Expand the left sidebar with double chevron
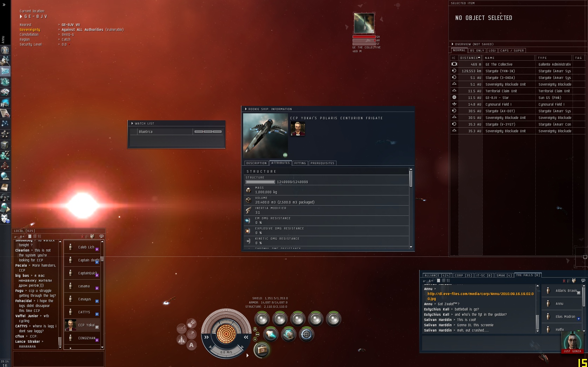588x367 pixels. 4,5
